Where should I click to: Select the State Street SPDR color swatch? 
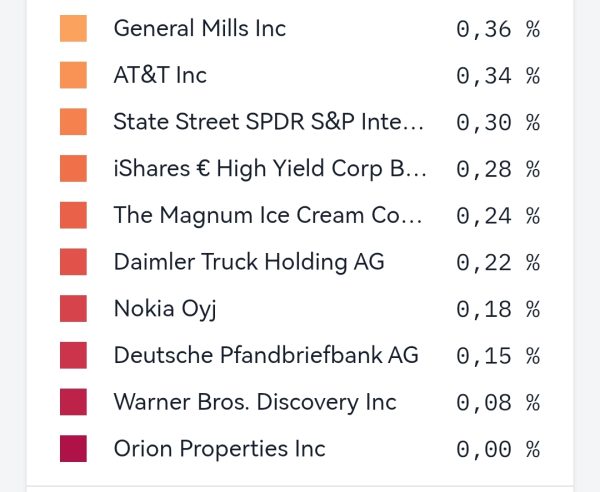coord(73,122)
